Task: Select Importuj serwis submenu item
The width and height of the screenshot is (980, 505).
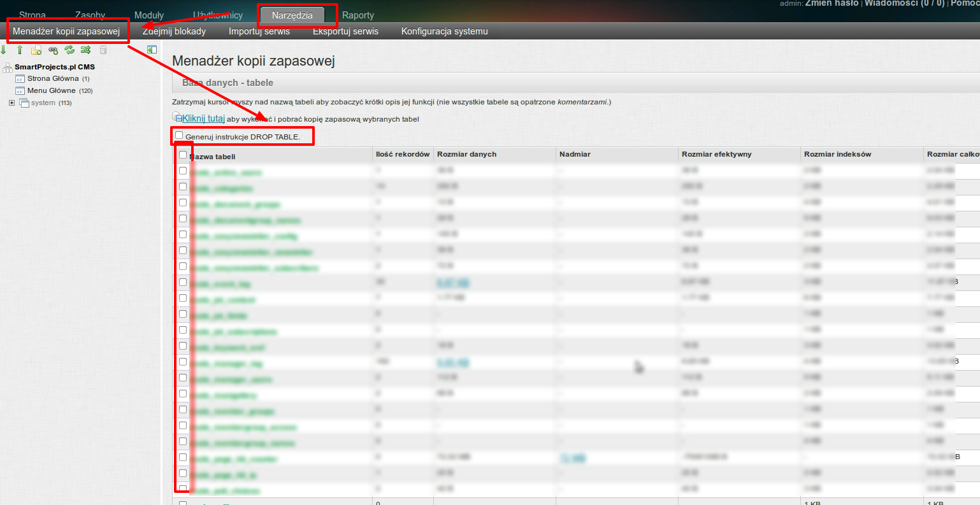Action: point(259,31)
